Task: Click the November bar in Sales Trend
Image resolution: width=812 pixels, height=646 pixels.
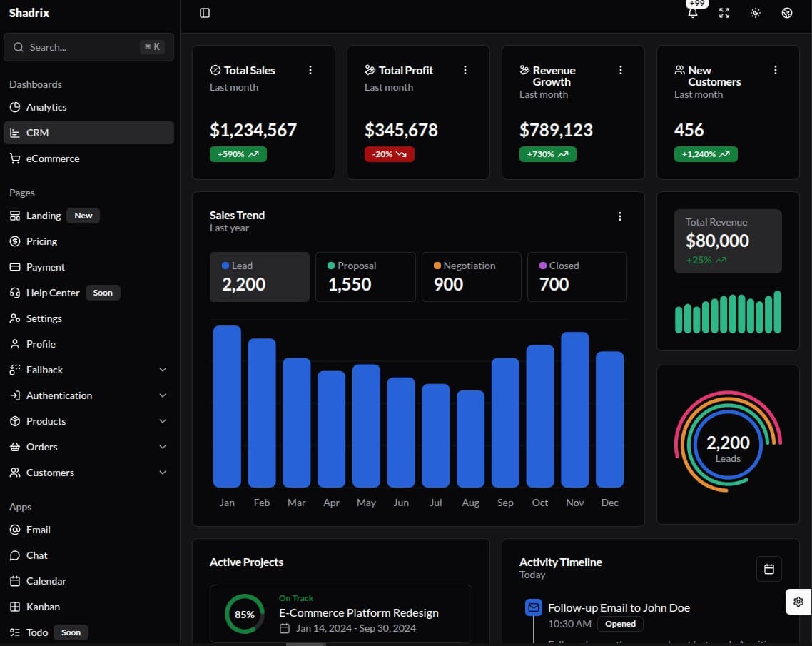Action: (x=575, y=410)
